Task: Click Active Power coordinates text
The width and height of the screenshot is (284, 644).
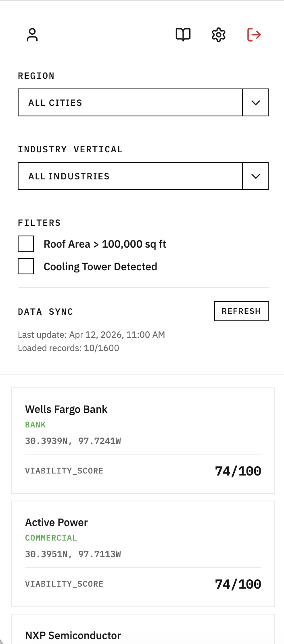Action: [73, 554]
